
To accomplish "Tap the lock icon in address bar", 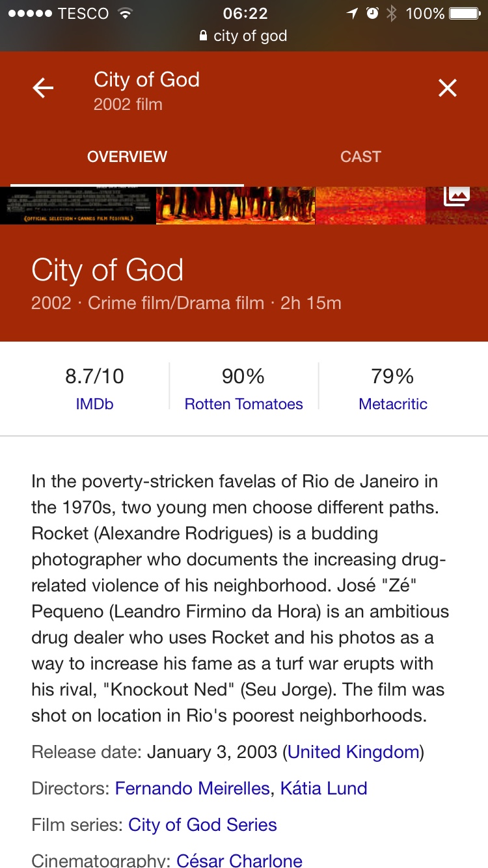I will coord(204,36).
